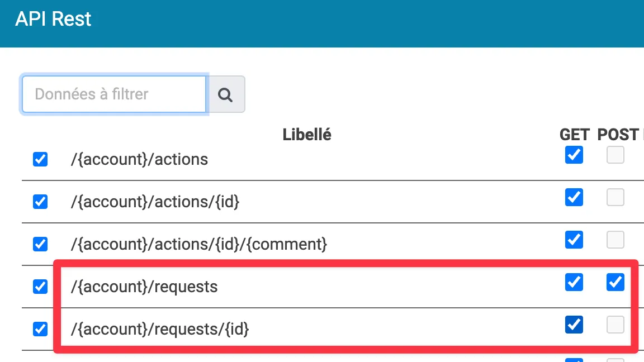Enable POST for /{account}/actions
644x362 pixels.
(x=615, y=155)
